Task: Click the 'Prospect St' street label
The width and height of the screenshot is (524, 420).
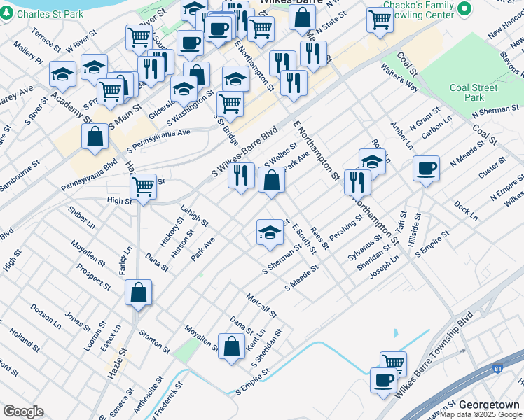Action: tap(94, 277)
